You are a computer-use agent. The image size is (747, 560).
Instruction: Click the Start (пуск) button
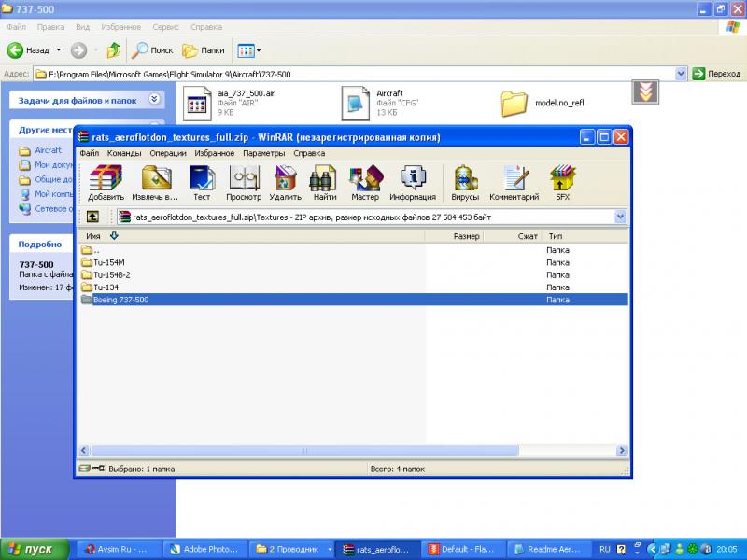[x=35, y=549]
